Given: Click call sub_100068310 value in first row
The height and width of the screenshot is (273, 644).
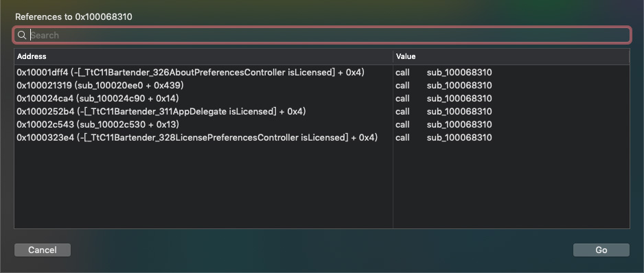Looking at the screenshot, I should 444,73.
